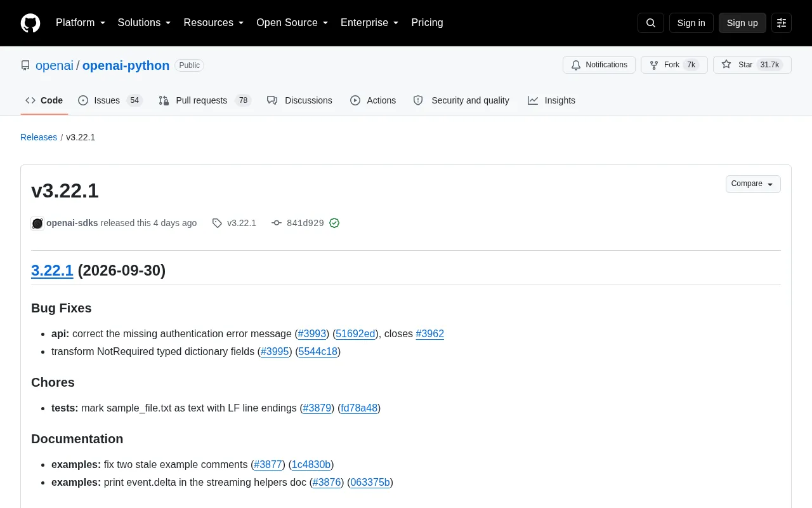Fork the openai-python repository
The image size is (812, 508).
(674, 65)
